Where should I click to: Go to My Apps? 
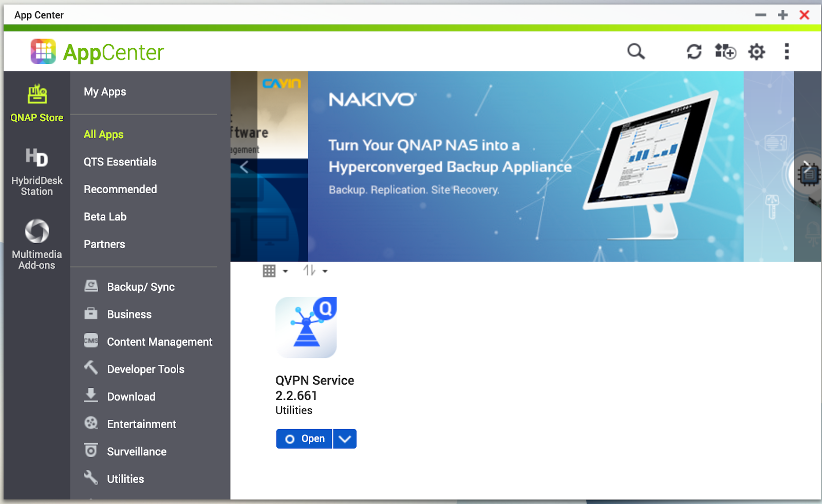point(105,92)
